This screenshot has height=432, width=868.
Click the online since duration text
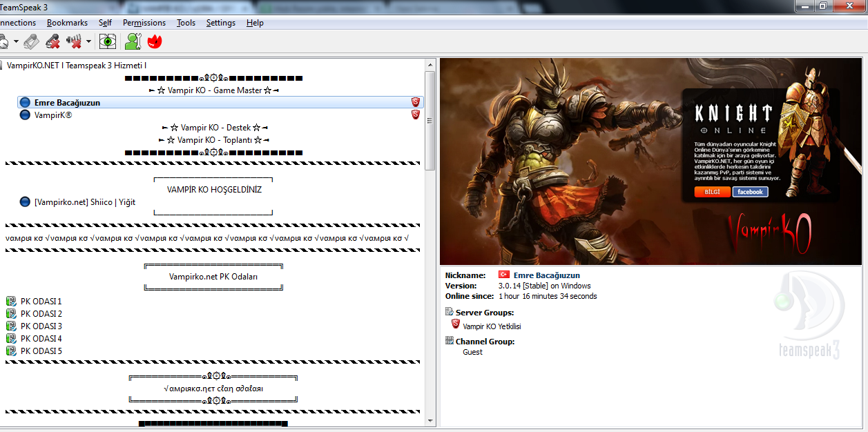[x=548, y=296]
